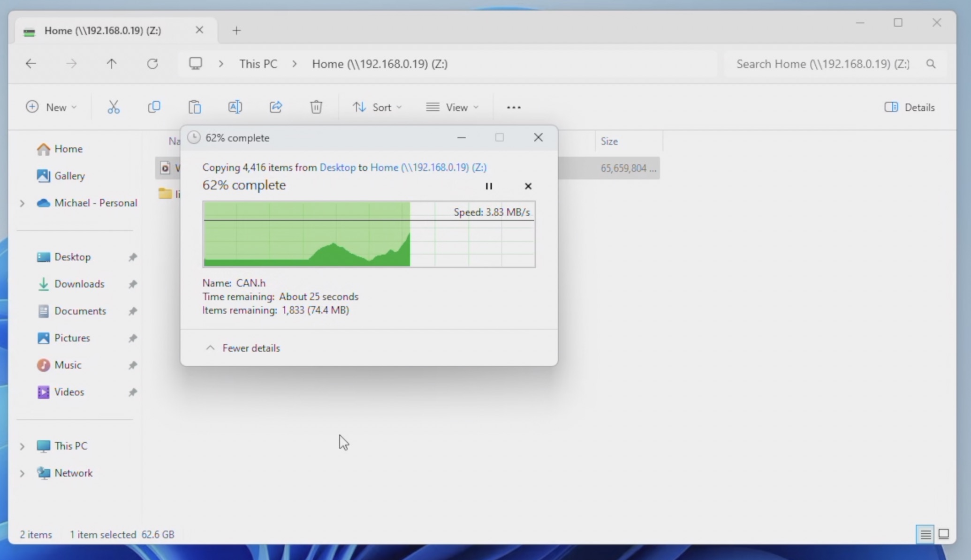
Task: Open a new tab with plus button
Action: 236,30
